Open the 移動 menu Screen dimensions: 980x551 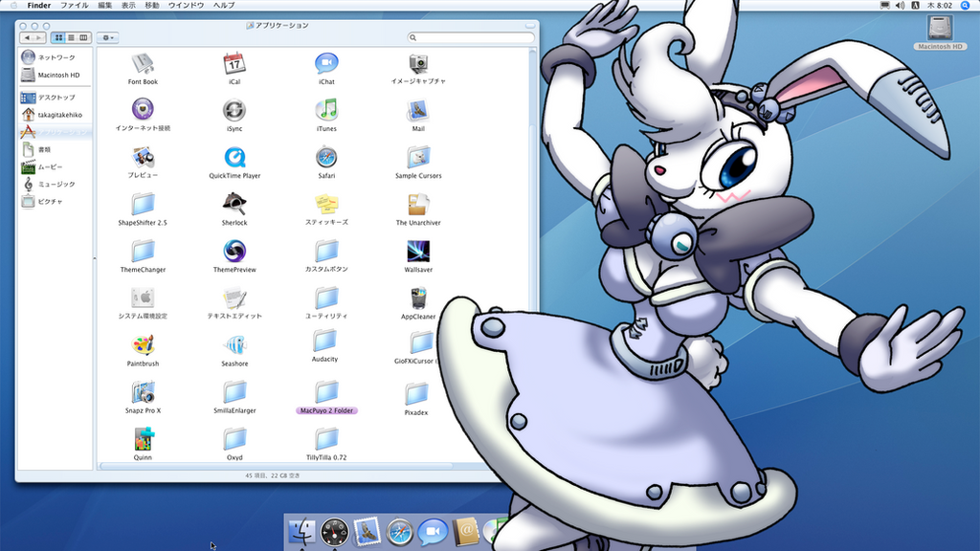152,5
